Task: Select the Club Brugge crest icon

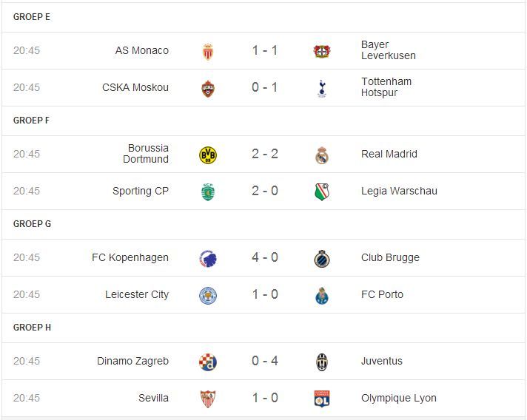Action: click(322, 259)
